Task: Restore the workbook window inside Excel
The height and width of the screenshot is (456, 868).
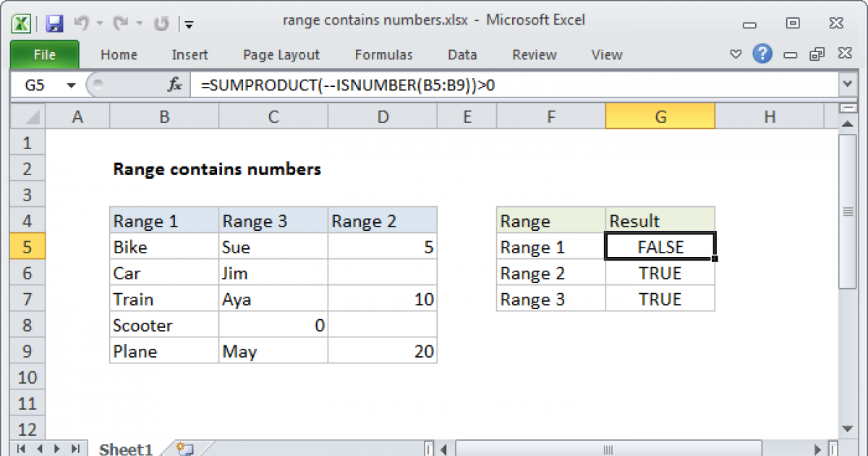Action: (x=817, y=54)
